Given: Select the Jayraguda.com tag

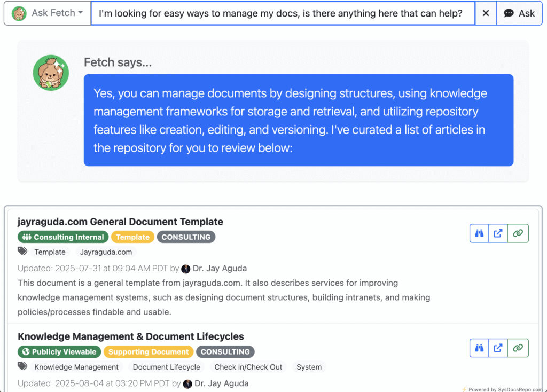Looking at the screenshot, I should pyautogui.click(x=106, y=252).
